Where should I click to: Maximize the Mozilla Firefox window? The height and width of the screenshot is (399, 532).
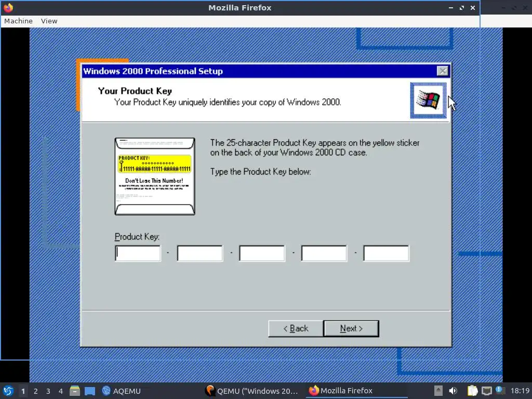tap(461, 7)
